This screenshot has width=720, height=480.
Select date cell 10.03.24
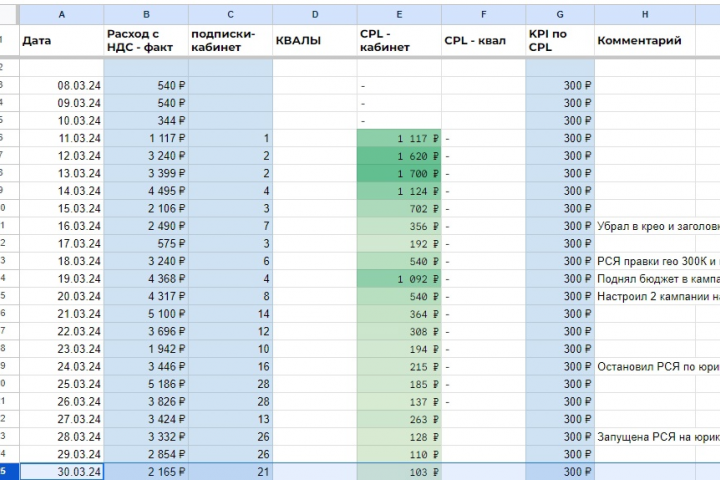(x=62, y=120)
